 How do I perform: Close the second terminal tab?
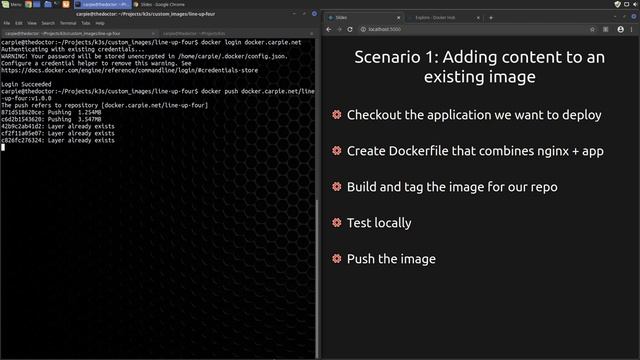click(311, 33)
